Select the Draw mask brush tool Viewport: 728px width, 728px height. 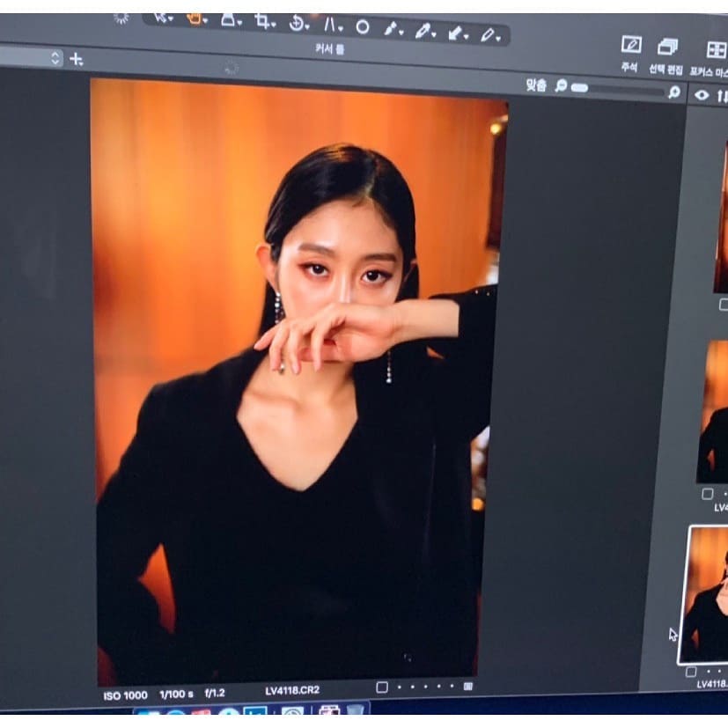pyautogui.click(x=393, y=29)
